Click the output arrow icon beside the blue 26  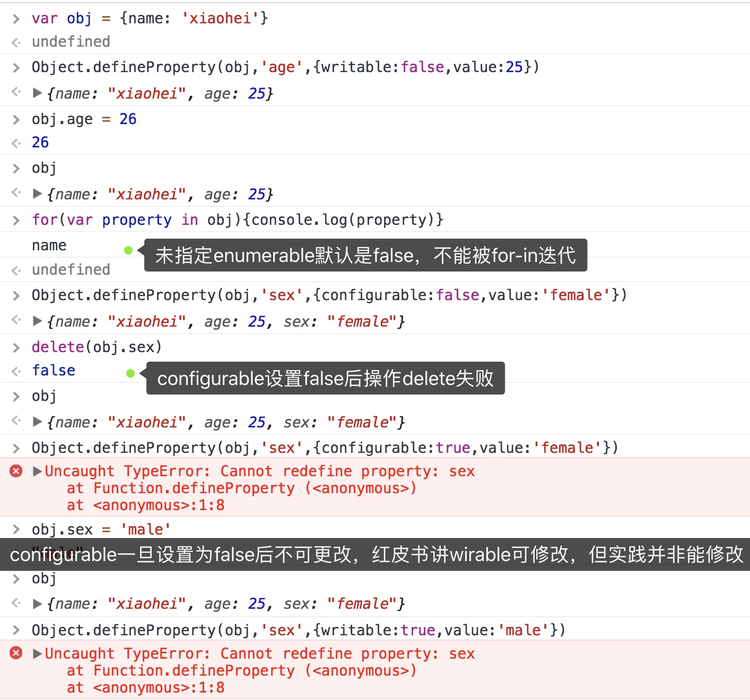tap(16, 143)
